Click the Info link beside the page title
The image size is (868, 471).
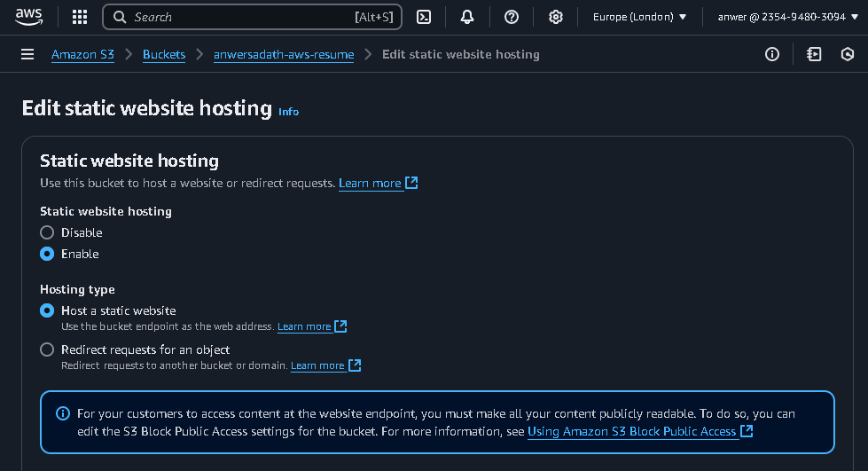click(x=288, y=112)
